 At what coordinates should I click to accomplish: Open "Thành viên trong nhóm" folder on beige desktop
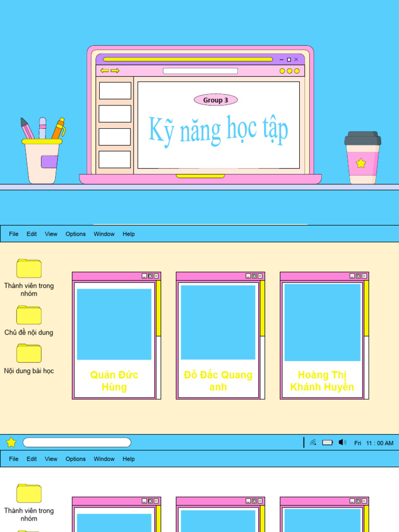pos(29,269)
